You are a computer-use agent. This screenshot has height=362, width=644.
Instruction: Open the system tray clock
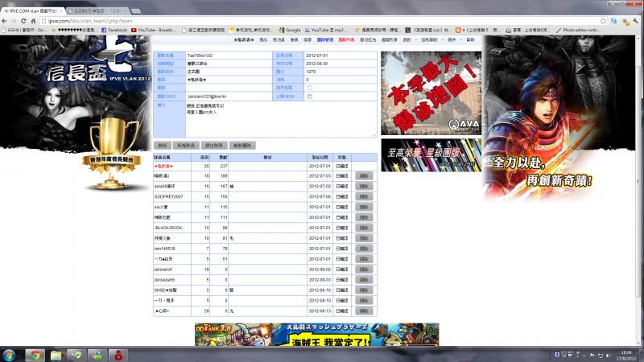(626, 356)
